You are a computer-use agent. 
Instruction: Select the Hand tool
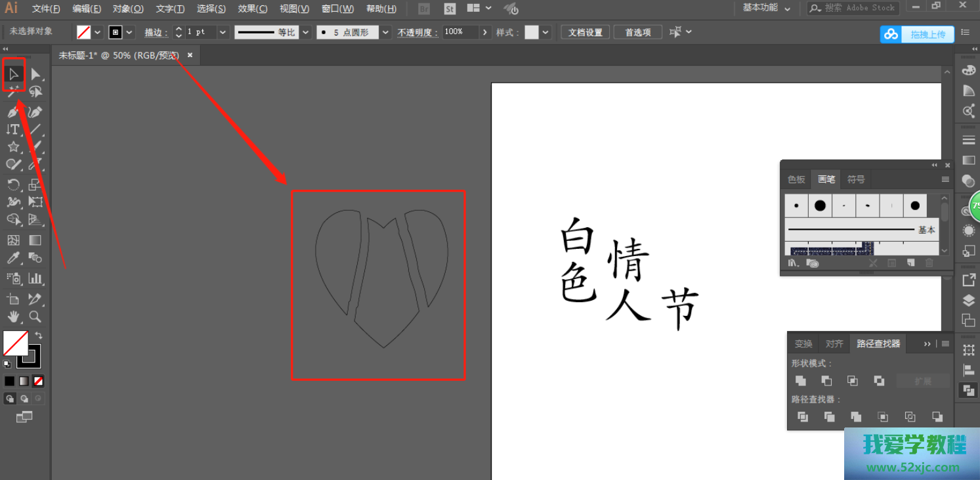(x=13, y=316)
